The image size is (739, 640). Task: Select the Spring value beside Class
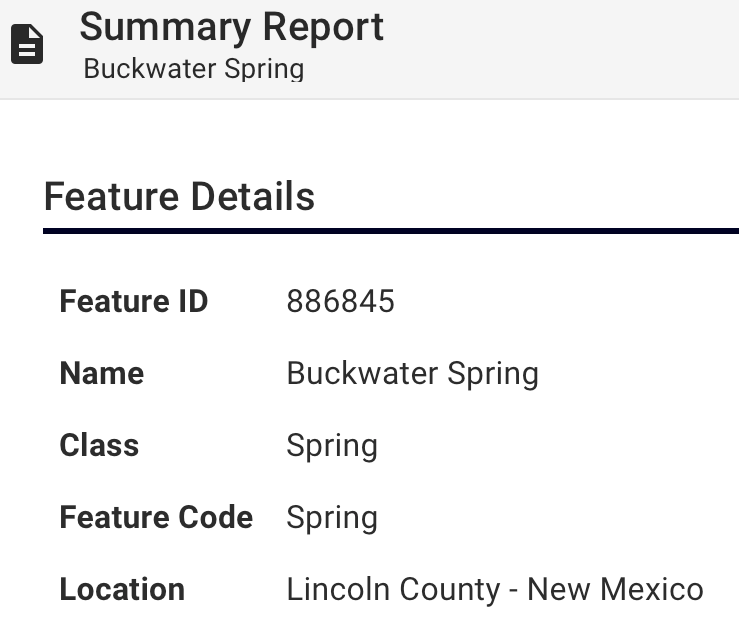(332, 445)
